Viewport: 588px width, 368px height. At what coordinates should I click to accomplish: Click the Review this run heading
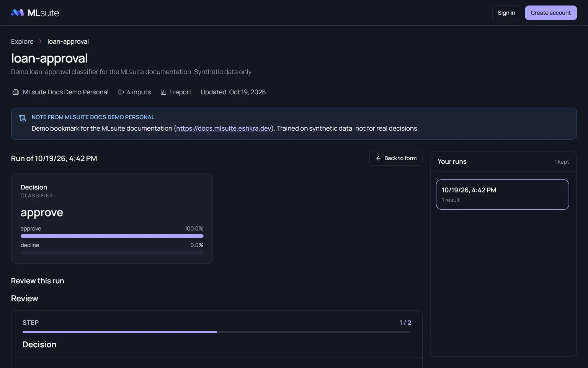point(38,281)
